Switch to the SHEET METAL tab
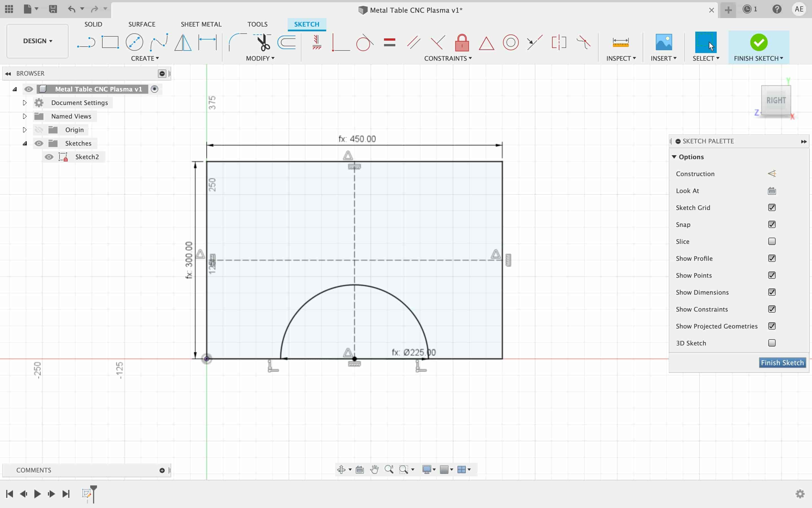Viewport: 812px width, 508px height. (x=201, y=24)
